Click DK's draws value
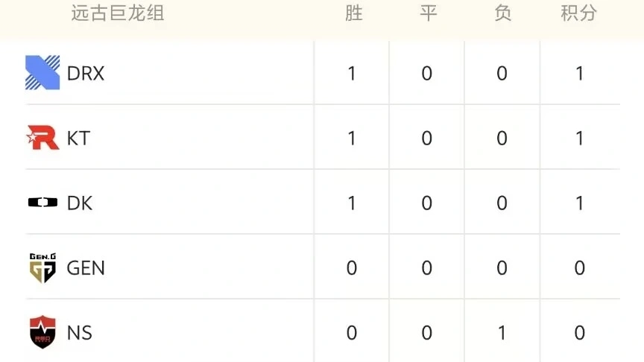 tap(427, 203)
